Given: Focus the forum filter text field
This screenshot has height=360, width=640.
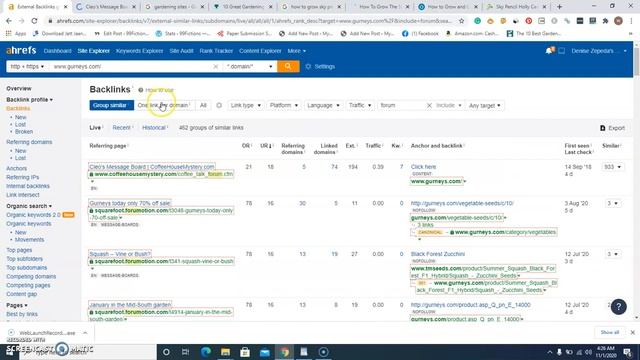Looking at the screenshot, I should tap(401, 105).
